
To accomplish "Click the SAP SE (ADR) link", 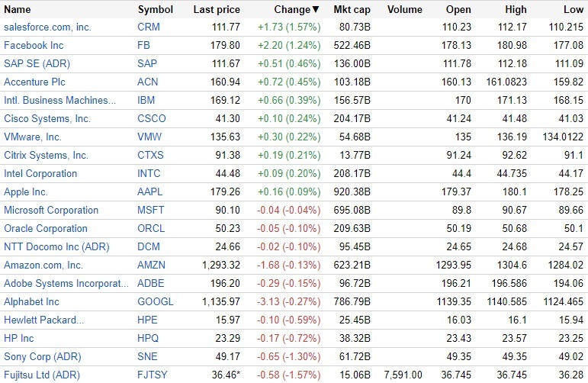I will click(x=38, y=64).
